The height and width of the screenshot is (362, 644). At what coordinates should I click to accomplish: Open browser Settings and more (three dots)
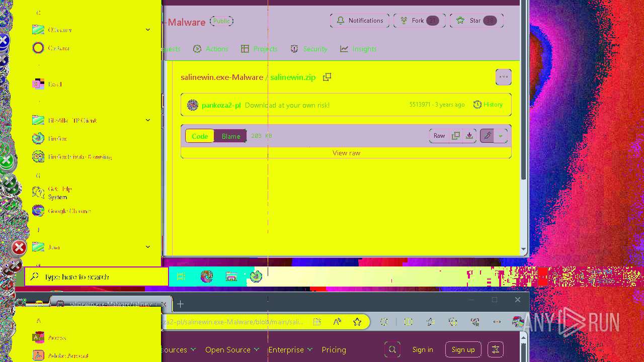(497, 322)
